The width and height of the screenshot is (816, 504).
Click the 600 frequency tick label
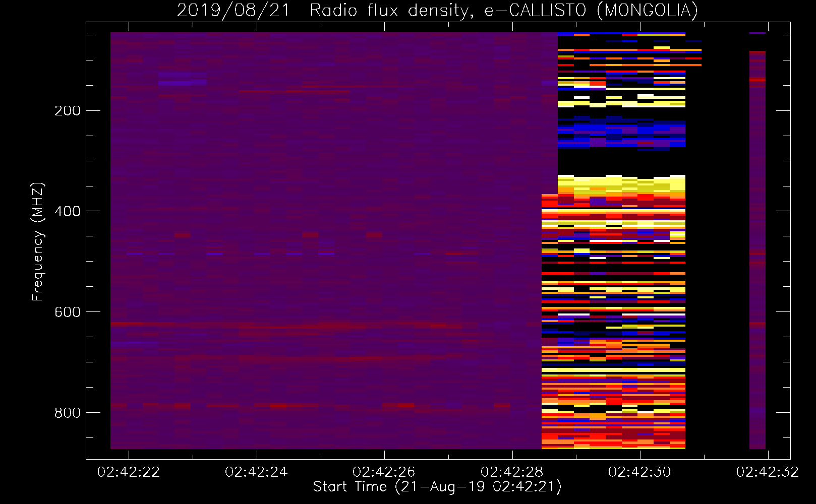68,312
